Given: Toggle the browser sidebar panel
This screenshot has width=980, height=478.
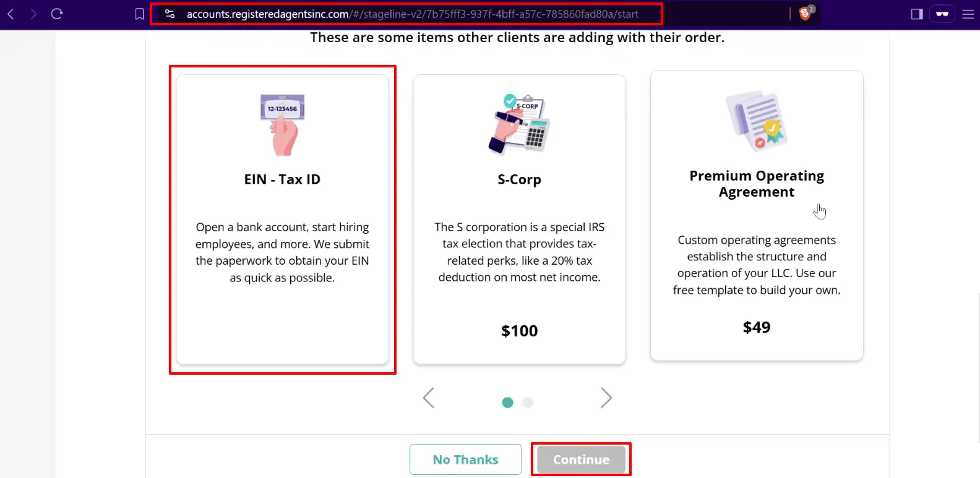Looking at the screenshot, I should pyautogui.click(x=917, y=14).
